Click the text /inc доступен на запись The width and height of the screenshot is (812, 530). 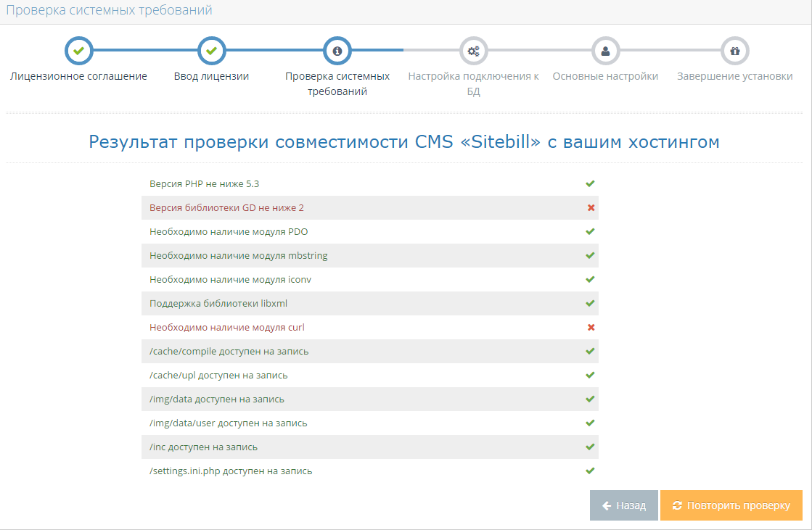203,447
